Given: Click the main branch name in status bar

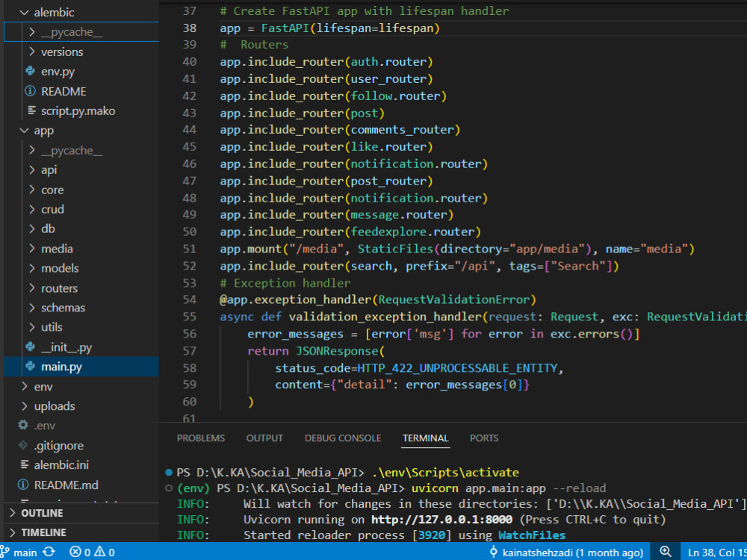Looking at the screenshot, I should point(25,553).
